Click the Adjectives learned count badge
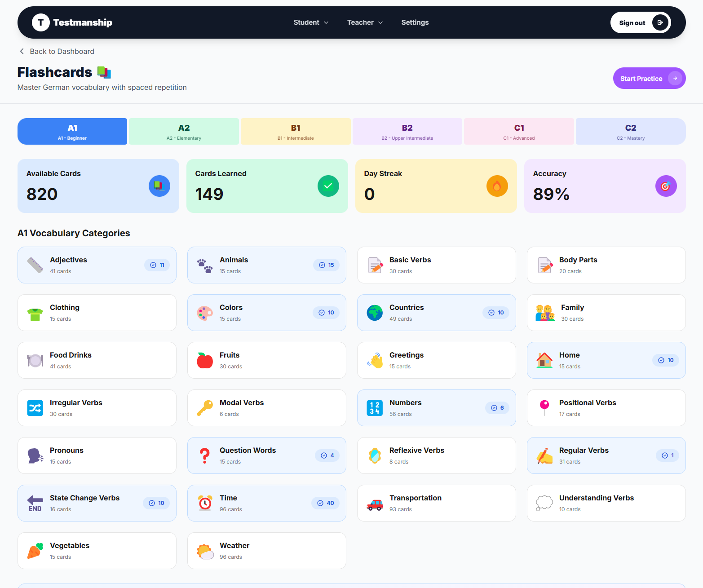The width and height of the screenshot is (703, 588). click(x=157, y=265)
